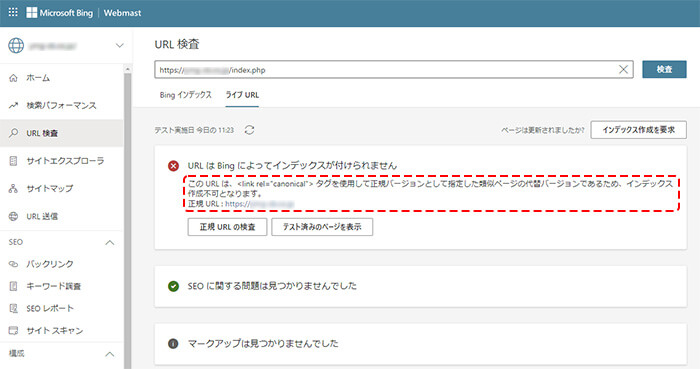700x369 pixels.
Task: Open SEO に関する問題は見つかりませんでした card
Action: click(x=421, y=286)
